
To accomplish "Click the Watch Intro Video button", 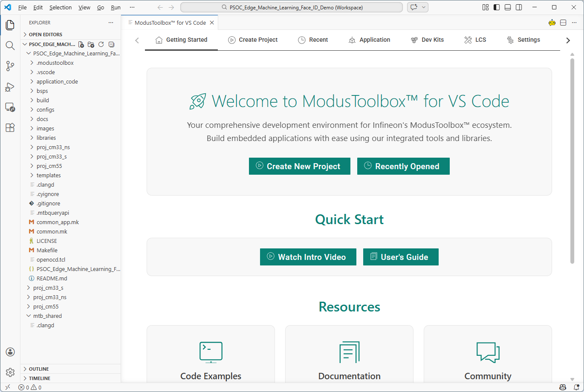I will (308, 257).
